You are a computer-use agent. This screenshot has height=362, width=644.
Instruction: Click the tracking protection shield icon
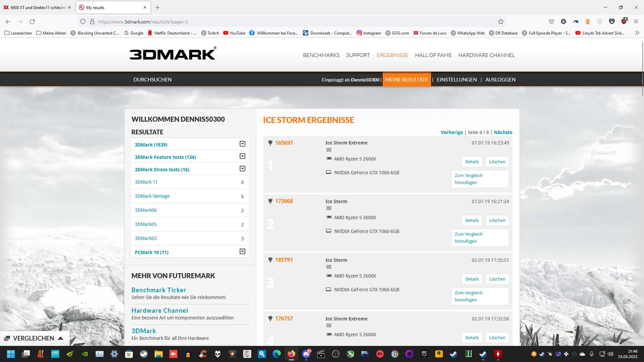tap(83, 22)
